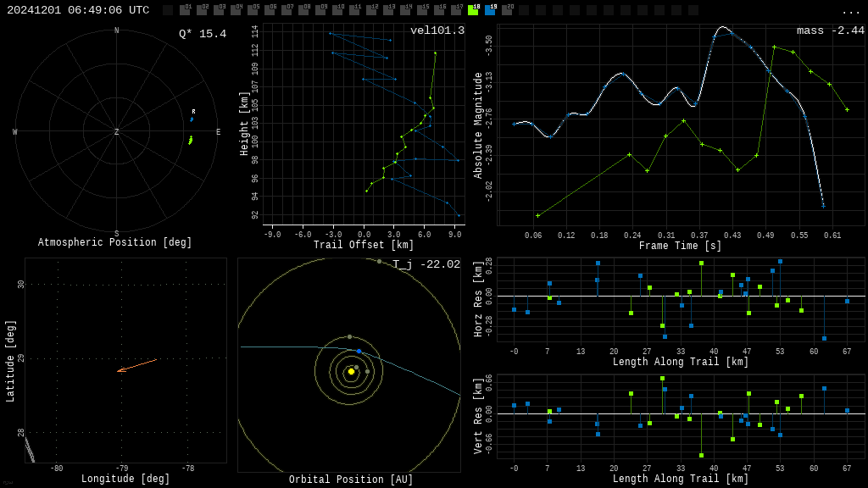868x488 pixels.
Task: Click the date-time UTC label
Action: point(78,10)
